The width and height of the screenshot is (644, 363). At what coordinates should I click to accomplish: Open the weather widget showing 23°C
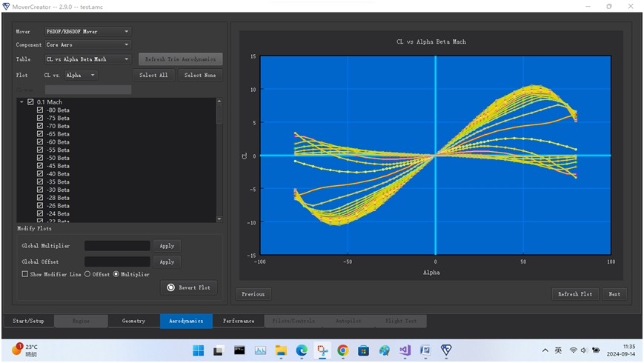pyautogui.click(x=24, y=350)
